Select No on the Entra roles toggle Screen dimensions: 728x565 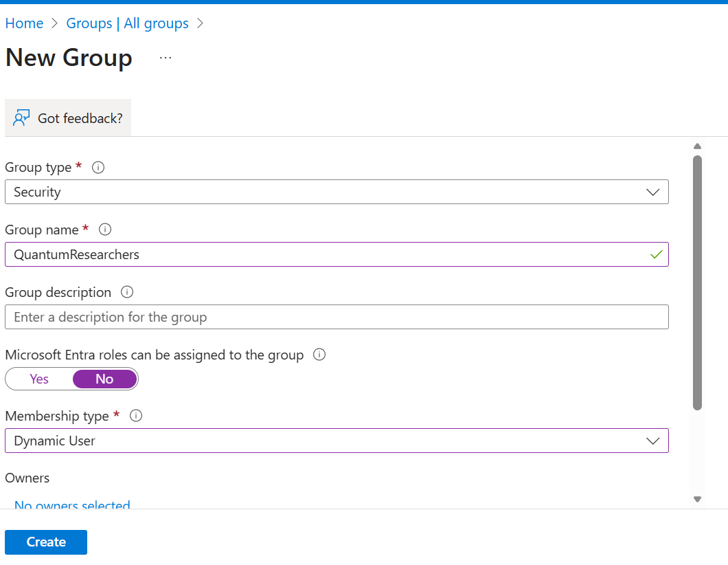(x=104, y=379)
